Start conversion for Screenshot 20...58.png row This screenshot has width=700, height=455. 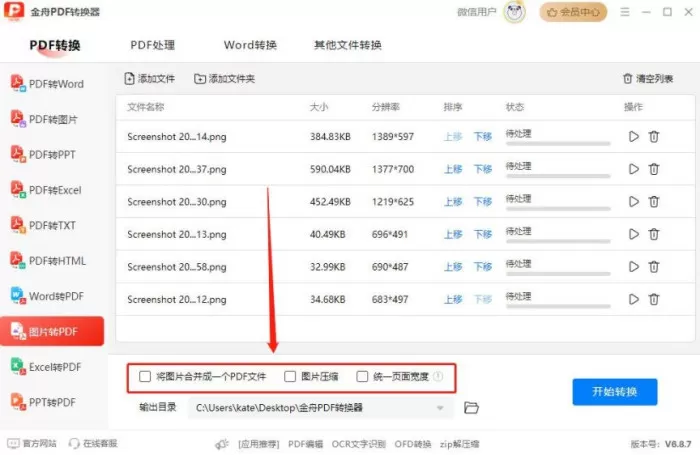point(633,267)
